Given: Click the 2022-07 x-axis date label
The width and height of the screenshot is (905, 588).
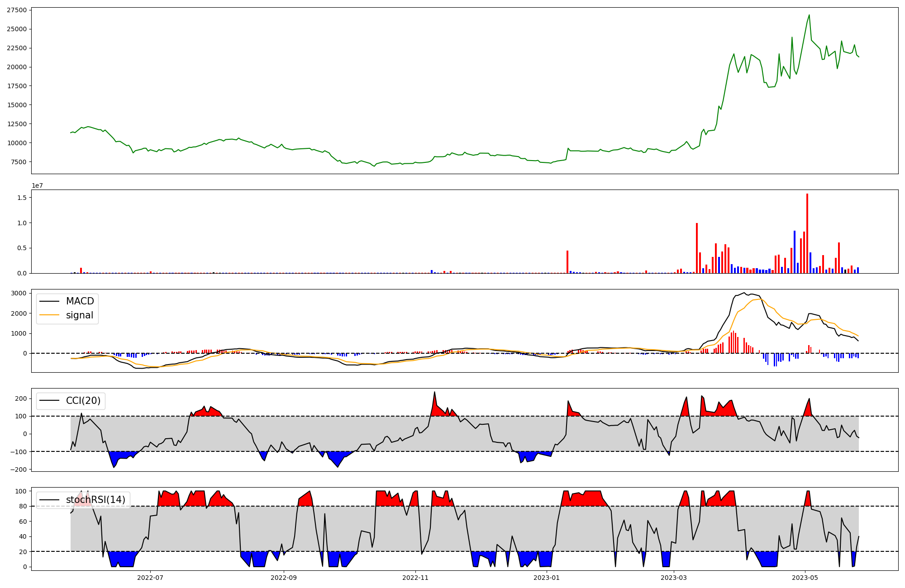Looking at the screenshot, I should coord(150,578).
